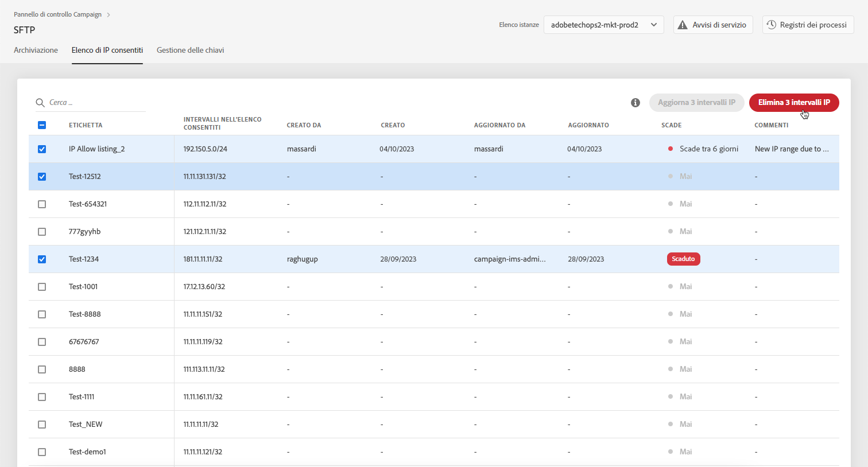
Task: Check the 777gyyhb row checkbox
Action: pos(42,232)
